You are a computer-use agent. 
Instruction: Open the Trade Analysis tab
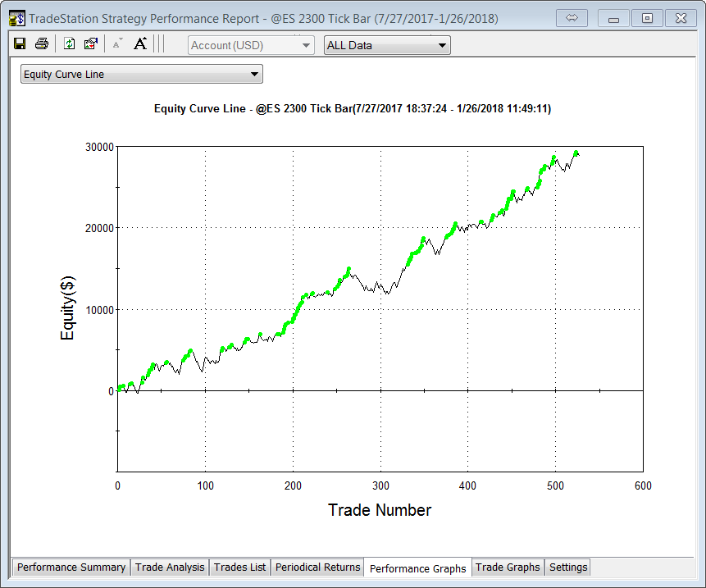[x=170, y=567]
